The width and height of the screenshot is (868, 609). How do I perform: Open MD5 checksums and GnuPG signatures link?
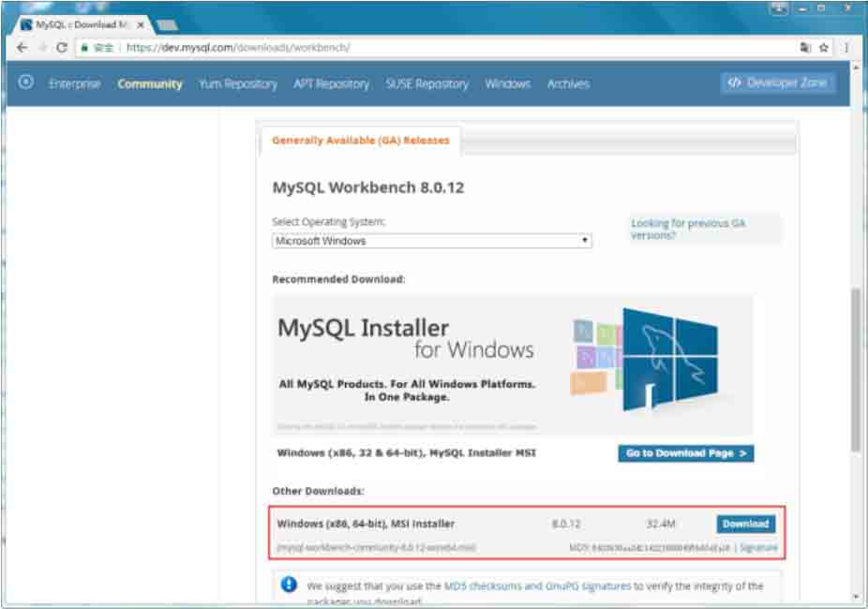tap(537, 586)
